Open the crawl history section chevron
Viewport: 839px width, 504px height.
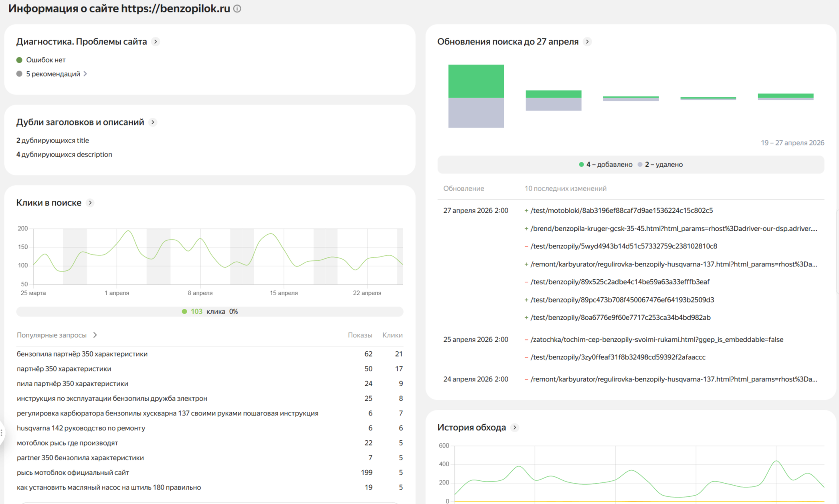point(515,427)
